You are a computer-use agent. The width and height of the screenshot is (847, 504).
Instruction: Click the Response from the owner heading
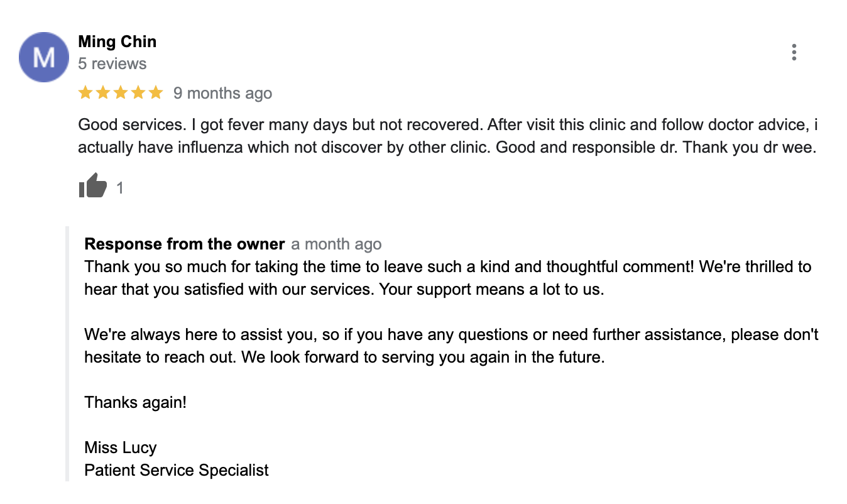click(x=185, y=244)
